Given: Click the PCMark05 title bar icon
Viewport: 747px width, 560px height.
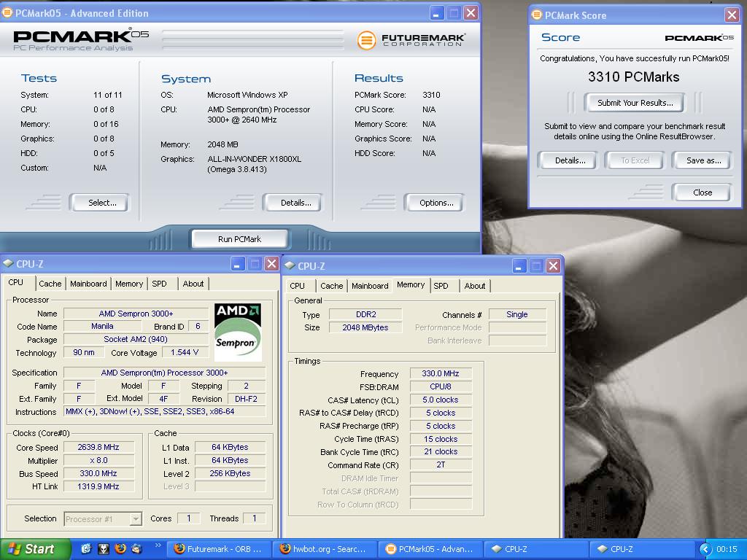Looking at the screenshot, I should coord(7,13).
